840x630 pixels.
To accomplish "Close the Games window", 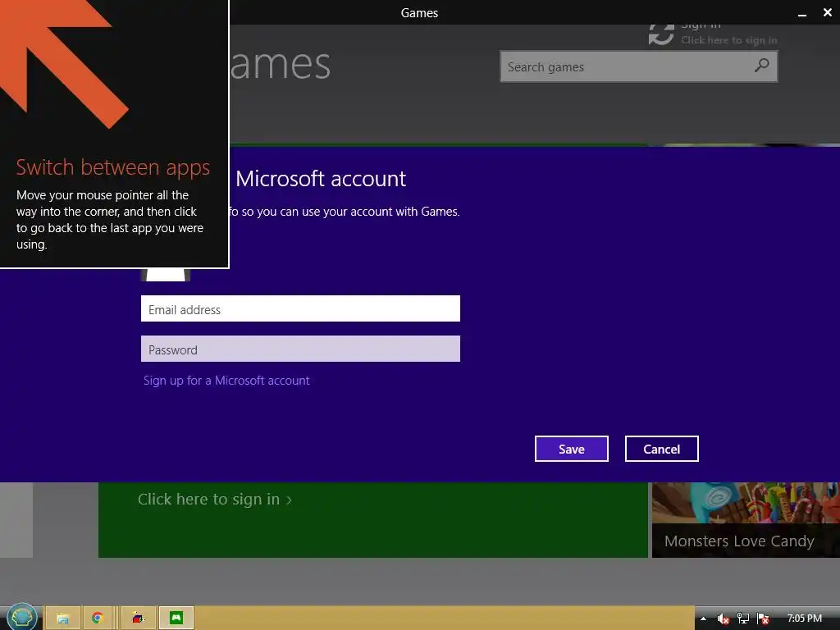I will 827,12.
